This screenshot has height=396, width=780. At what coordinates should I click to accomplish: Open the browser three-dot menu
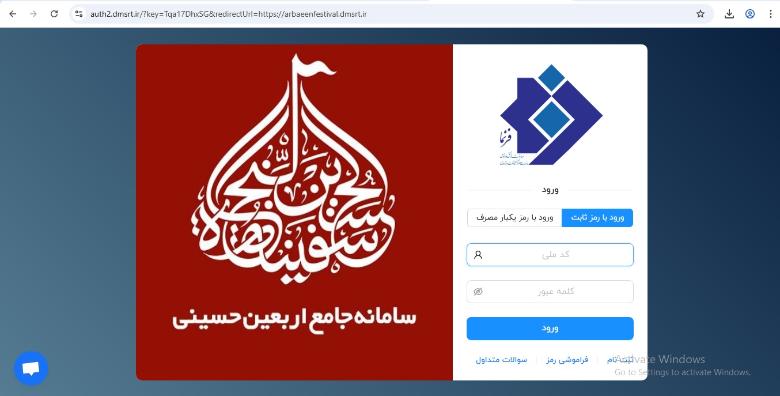770,14
